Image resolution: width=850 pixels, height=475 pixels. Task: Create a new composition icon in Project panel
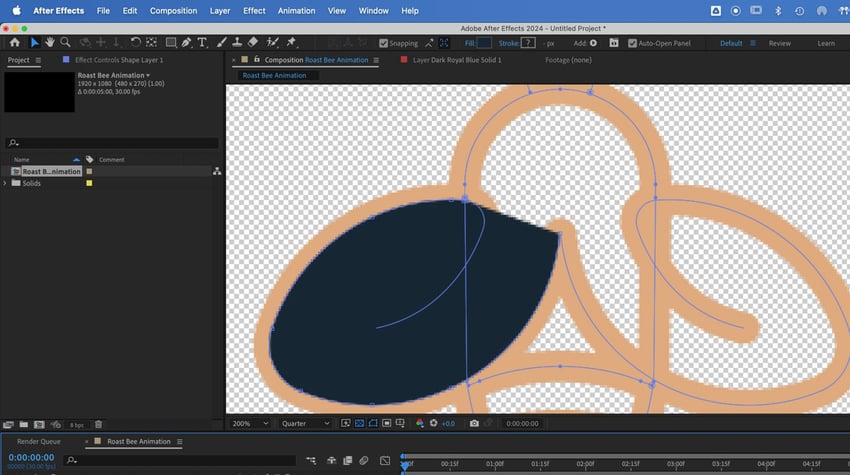coord(39,425)
